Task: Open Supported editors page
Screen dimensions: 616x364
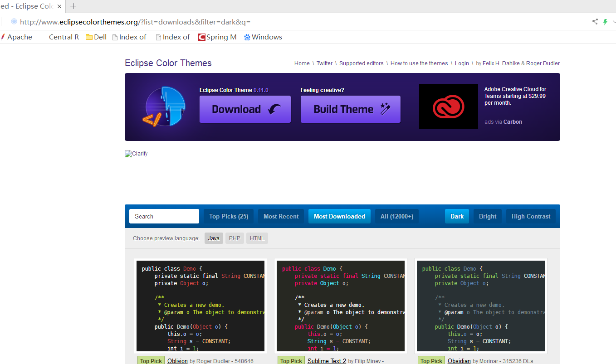Action: tap(362, 63)
